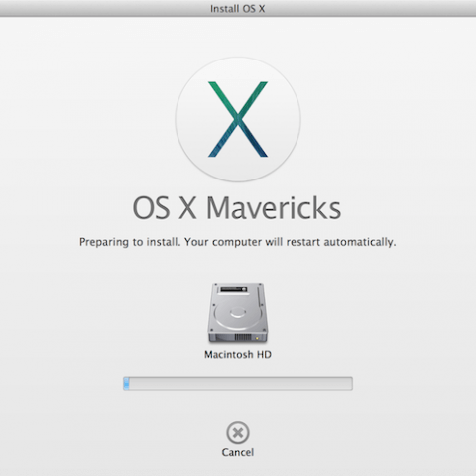Screen dimensions: 476x476
Task: Click the installation progress bar
Action: click(x=238, y=383)
